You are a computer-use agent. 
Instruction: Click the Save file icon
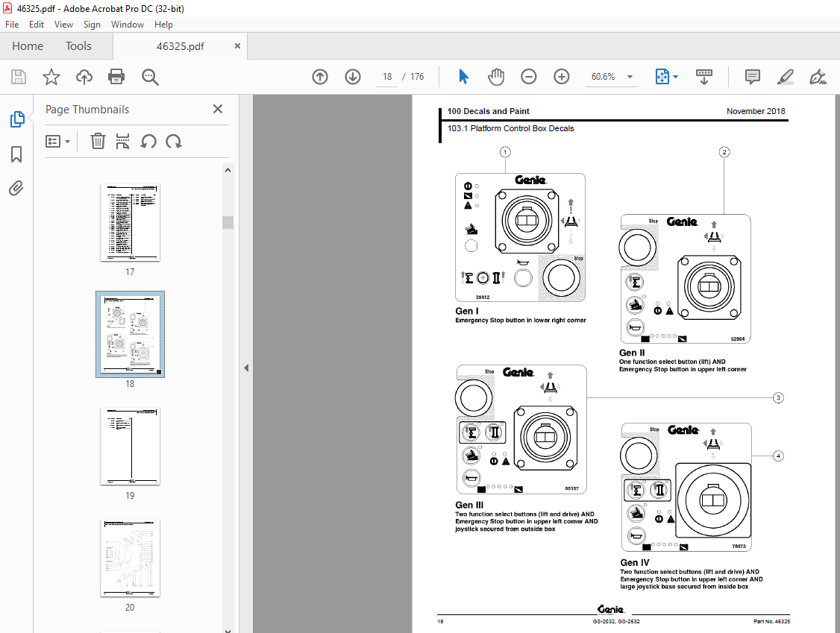tap(19, 77)
